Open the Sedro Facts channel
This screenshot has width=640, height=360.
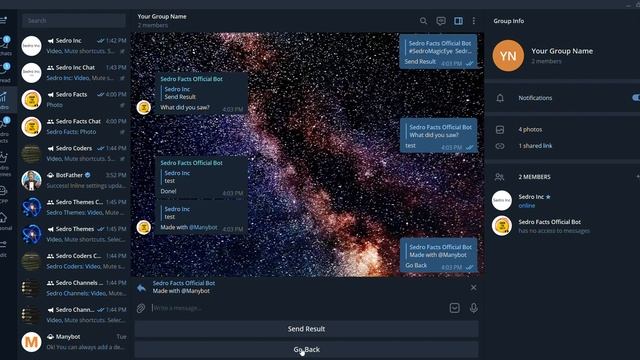[x=74, y=100]
